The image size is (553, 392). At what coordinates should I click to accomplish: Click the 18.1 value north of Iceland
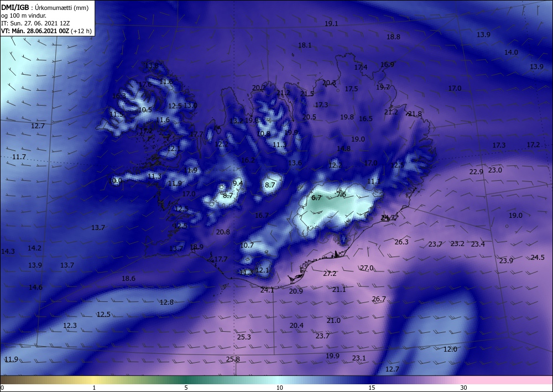[305, 45]
